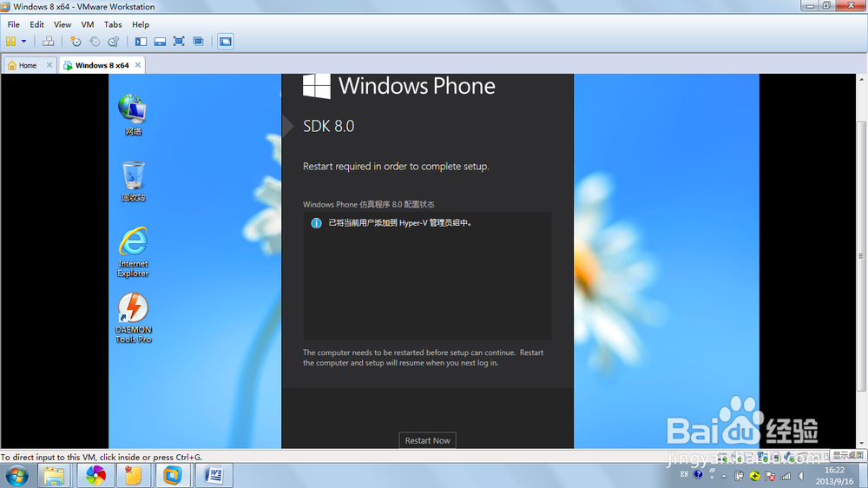Click 'Restart required in order to complete setup.'
The width and height of the screenshot is (868, 488).
(x=396, y=166)
